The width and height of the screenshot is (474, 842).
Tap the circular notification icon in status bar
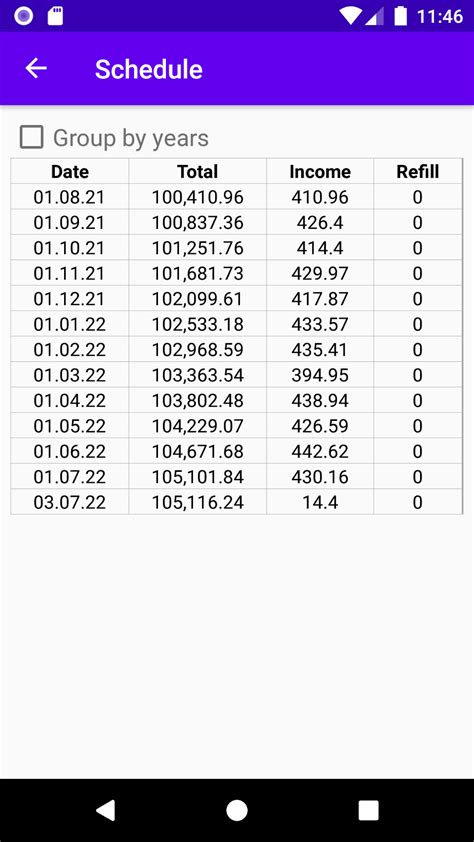(24, 16)
